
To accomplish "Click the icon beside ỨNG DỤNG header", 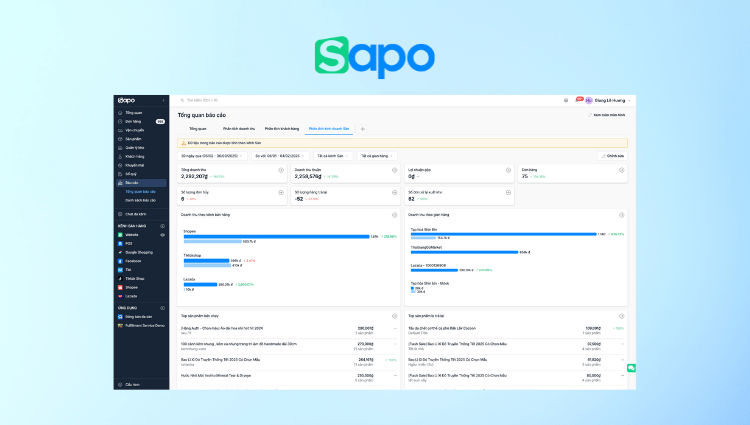I will click(x=163, y=308).
